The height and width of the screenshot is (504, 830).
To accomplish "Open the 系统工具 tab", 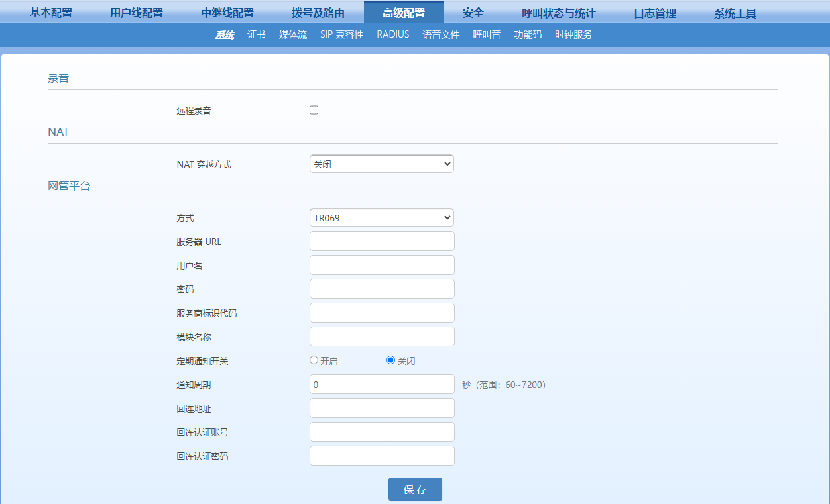I will pyautogui.click(x=735, y=13).
